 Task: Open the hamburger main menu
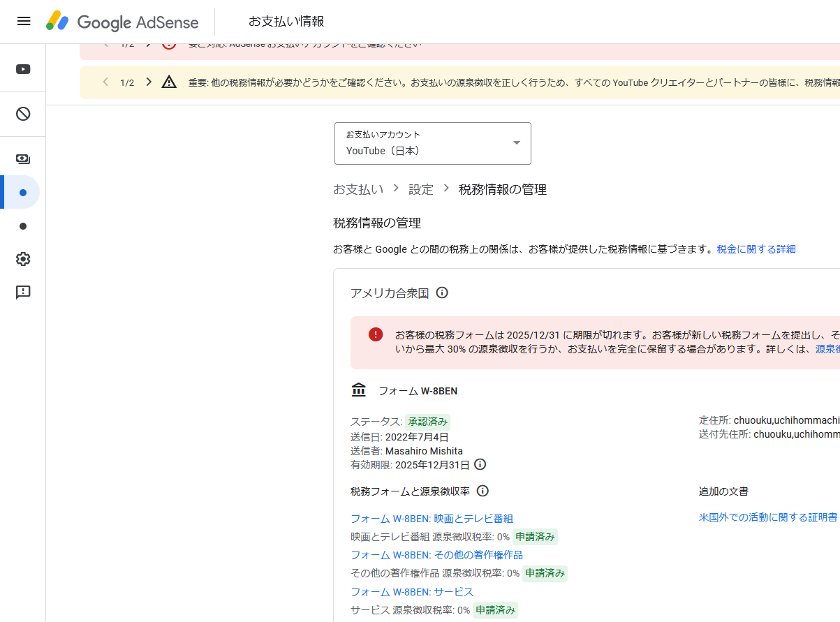click(x=24, y=21)
